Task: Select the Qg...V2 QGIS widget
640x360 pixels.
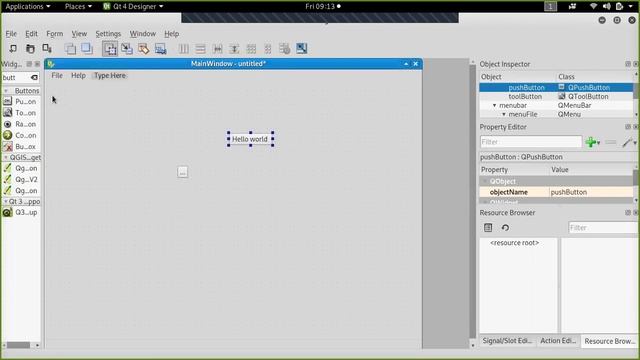Action: coord(20,180)
